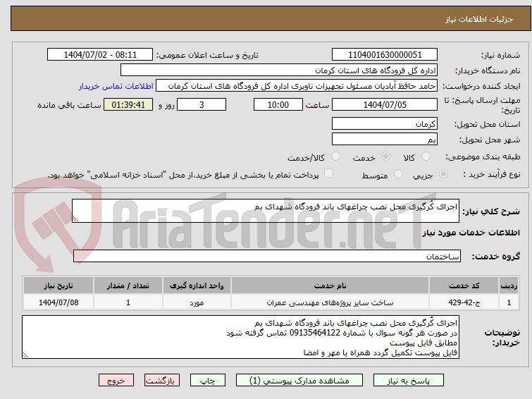The width and height of the screenshot is (532, 399).
Task: Select the کالا/خدمت radio button
Action: [335, 156]
